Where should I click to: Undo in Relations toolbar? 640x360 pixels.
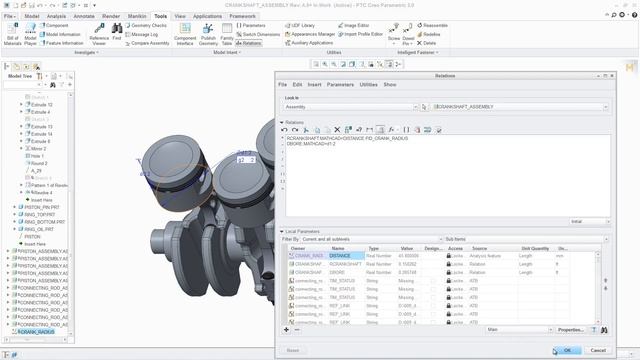pos(284,130)
